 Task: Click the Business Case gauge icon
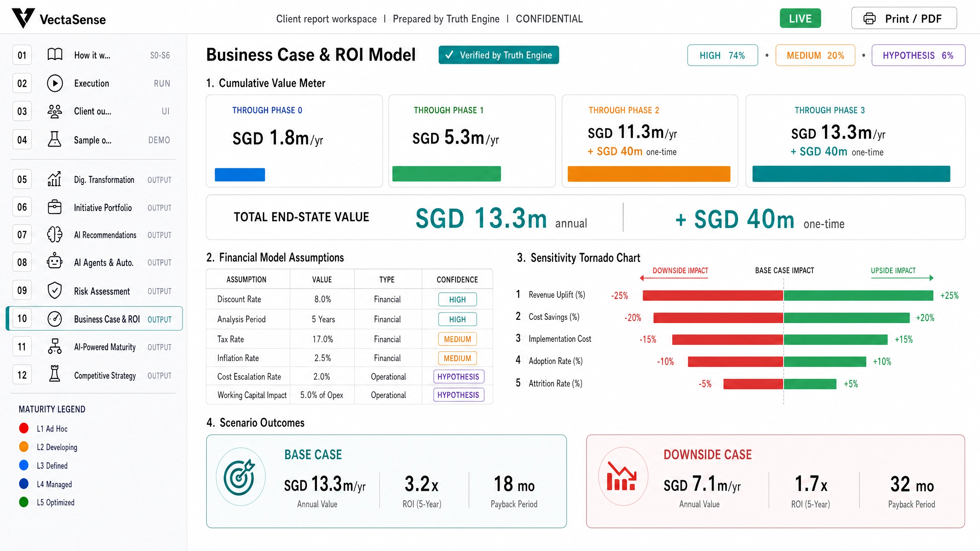[x=55, y=319]
